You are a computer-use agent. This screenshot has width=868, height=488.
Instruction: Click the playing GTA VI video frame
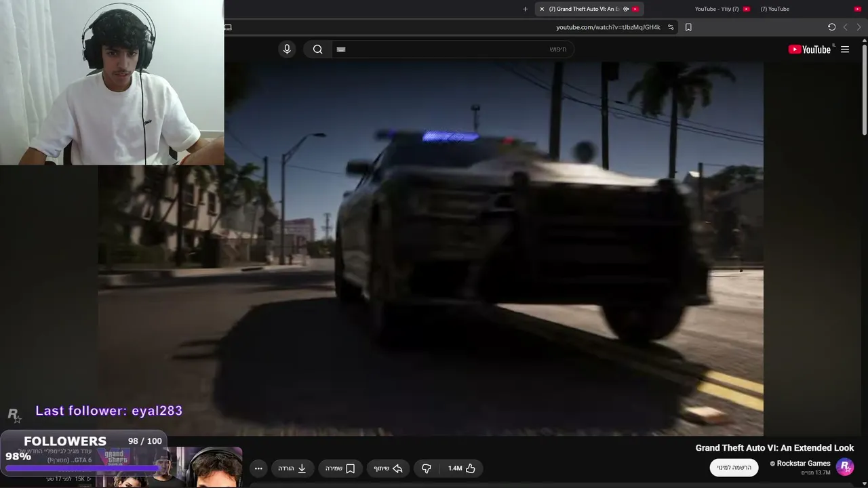pyautogui.click(x=431, y=249)
